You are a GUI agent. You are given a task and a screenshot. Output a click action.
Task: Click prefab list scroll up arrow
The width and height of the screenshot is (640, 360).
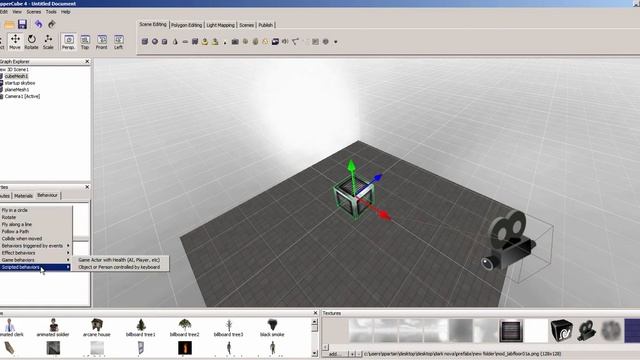point(314,322)
